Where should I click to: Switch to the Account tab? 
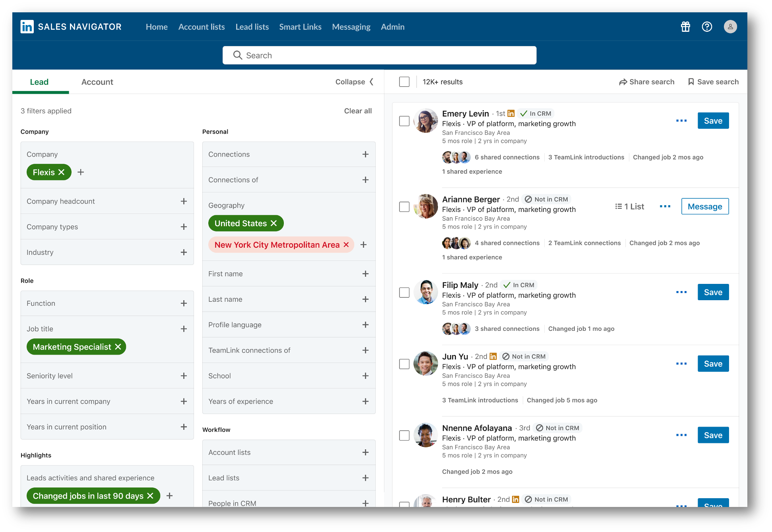coord(97,82)
